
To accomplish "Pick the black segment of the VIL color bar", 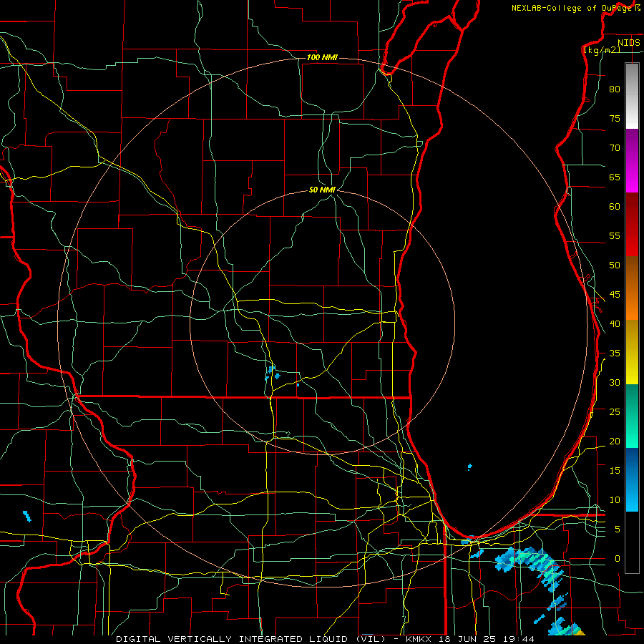I will click(x=632, y=542).
